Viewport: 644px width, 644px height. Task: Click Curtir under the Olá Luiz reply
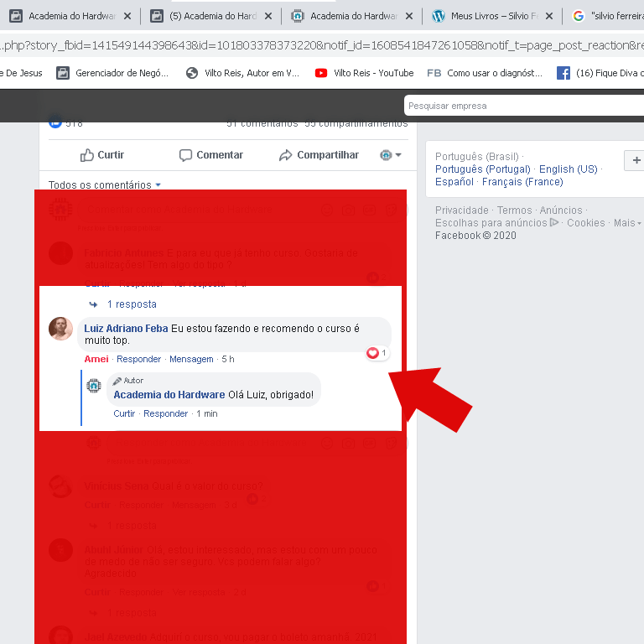[x=124, y=413]
